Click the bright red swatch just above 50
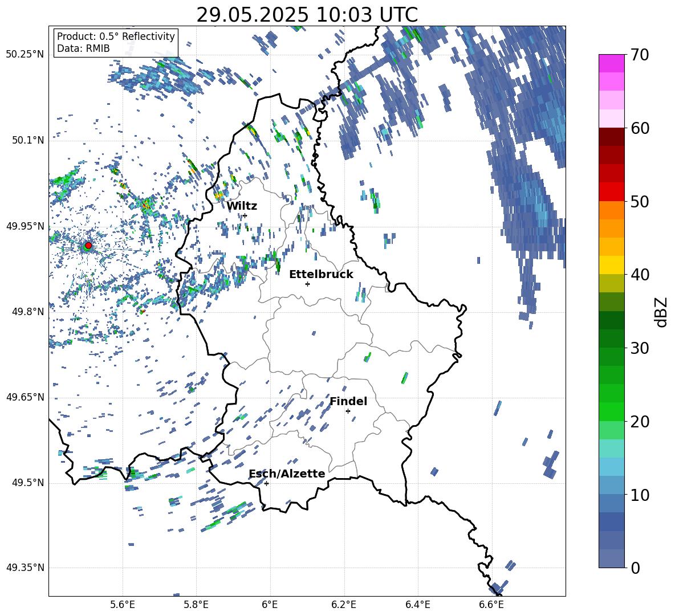Viewport: 675px width, 616px height. coord(611,192)
